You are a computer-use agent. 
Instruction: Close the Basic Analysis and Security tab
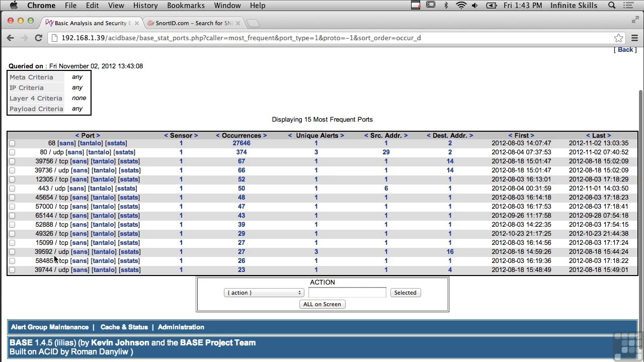pyautogui.click(x=136, y=23)
